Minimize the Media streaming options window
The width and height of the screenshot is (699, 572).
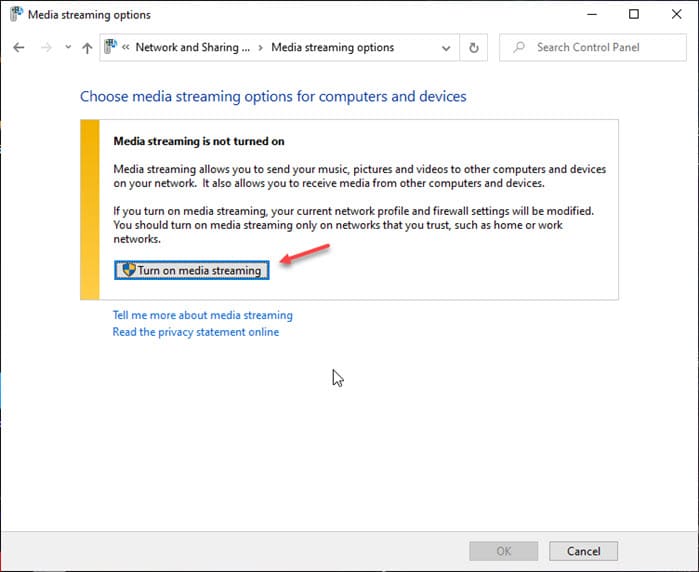592,14
